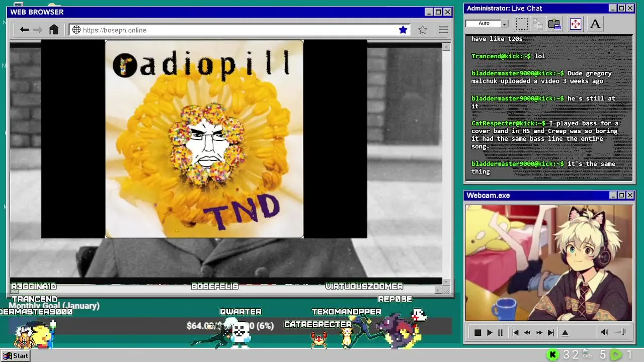Click the paste clipboard icon in Live Chat
This screenshot has width=644, height=362.
pos(554,24)
